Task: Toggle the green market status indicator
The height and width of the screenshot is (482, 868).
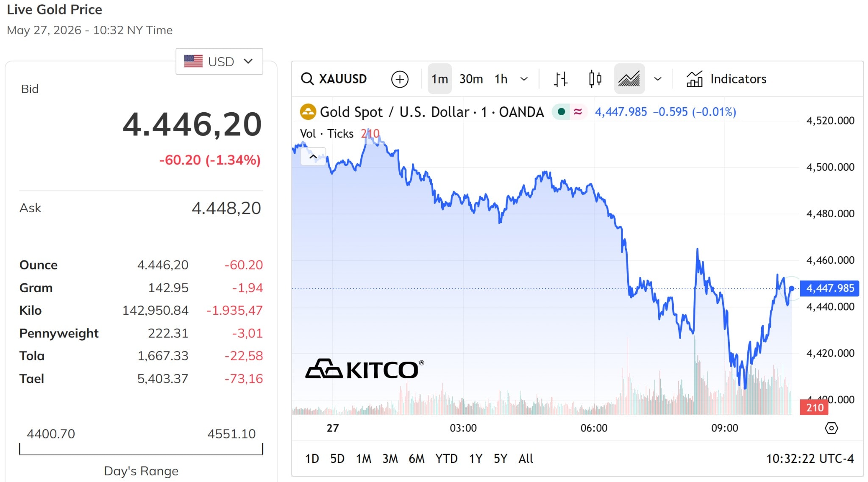Action: point(561,112)
